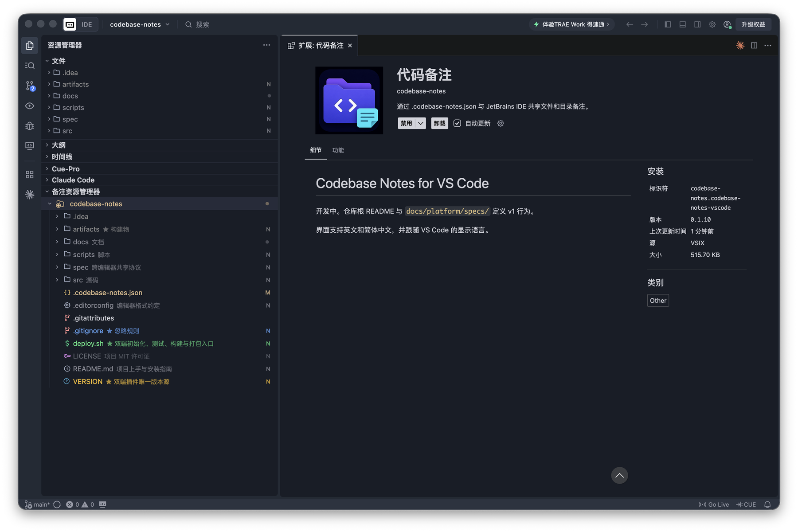Open deploy.sh in the notes tree
This screenshot has height=532, width=798.
click(x=160, y=344)
